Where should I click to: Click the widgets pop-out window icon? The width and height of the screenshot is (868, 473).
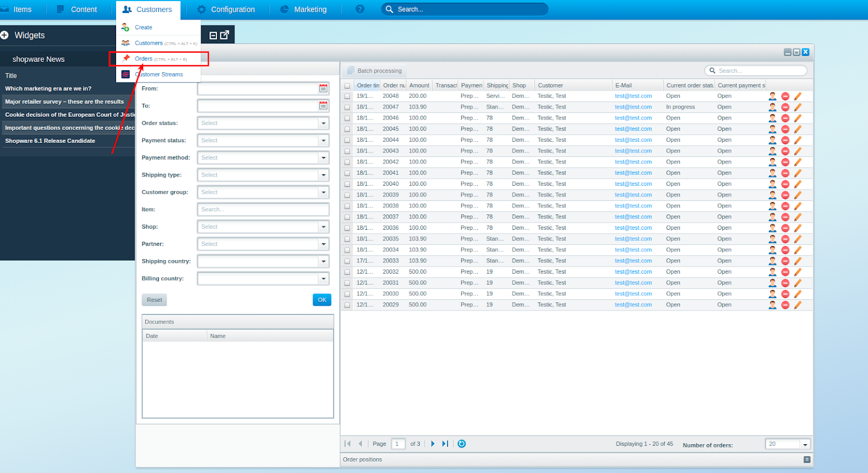click(225, 35)
